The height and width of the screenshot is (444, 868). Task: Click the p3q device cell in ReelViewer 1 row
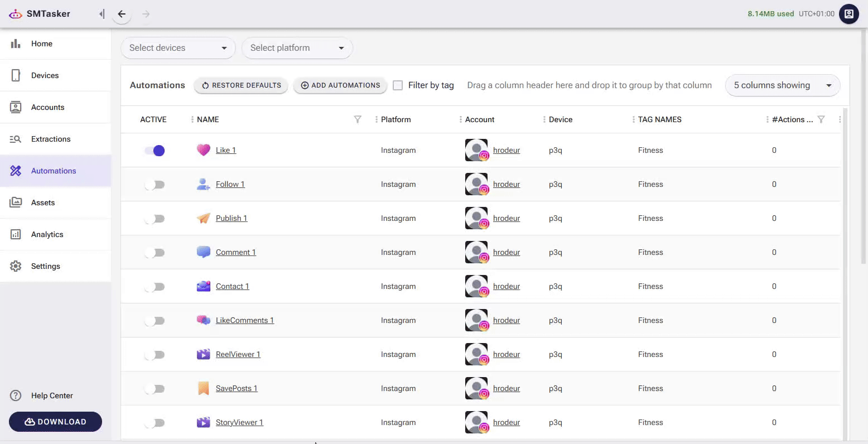tap(556, 354)
